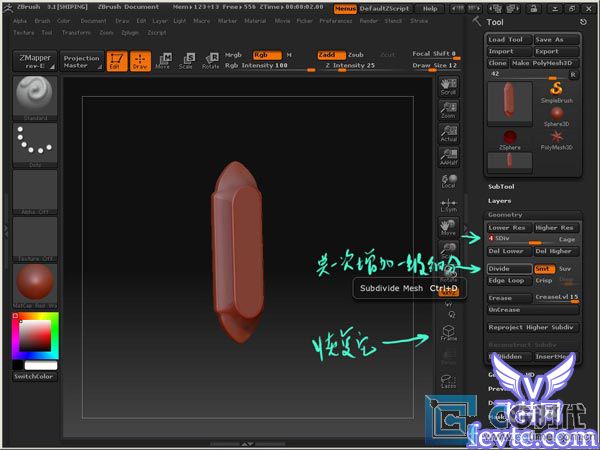Toggle L.Sym local symmetry icon
Screen dimensions: 600x450
(448, 205)
